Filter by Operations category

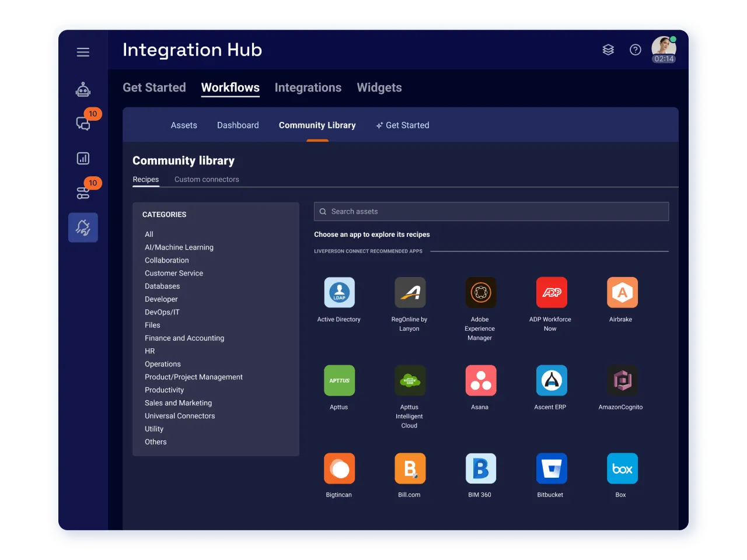pos(163,364)
